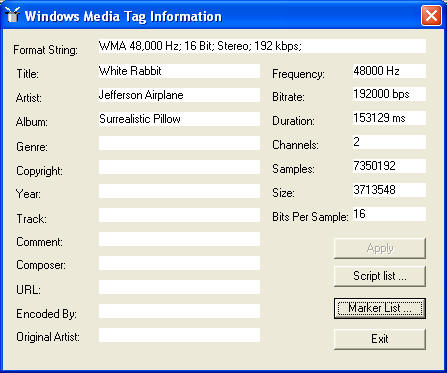Click the Encoded By input field
This screenshot has height=373, width=447.
[x=179, y=311]
